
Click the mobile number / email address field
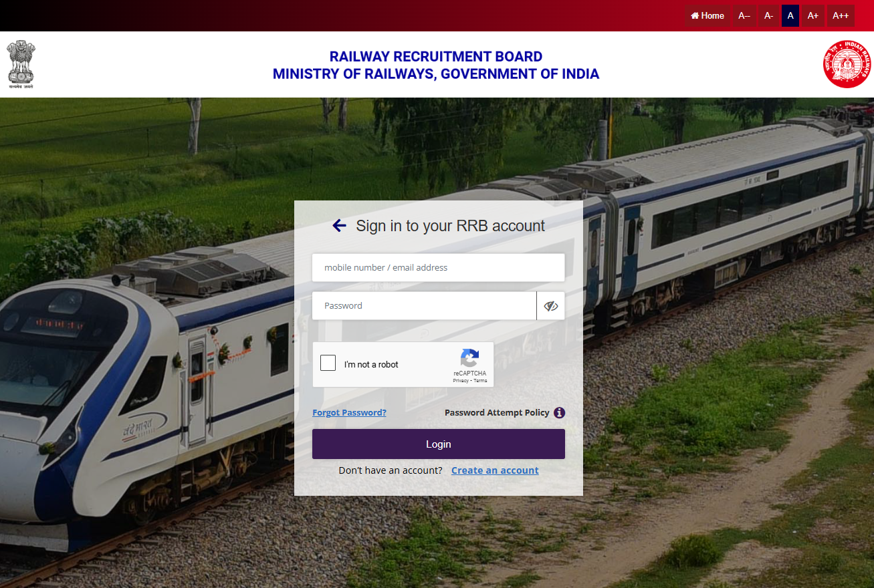coord(438,267)
